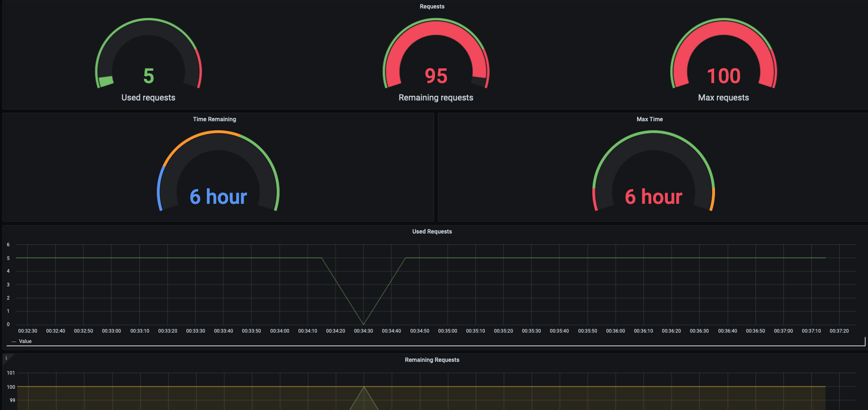Open the Used Requests panel title menu

click(432, 232)
